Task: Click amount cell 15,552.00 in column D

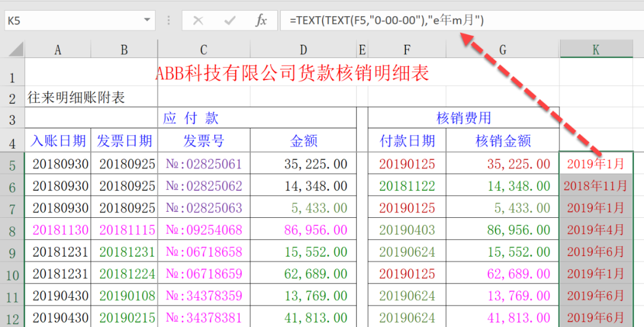Action: click(x=303, y=252)
